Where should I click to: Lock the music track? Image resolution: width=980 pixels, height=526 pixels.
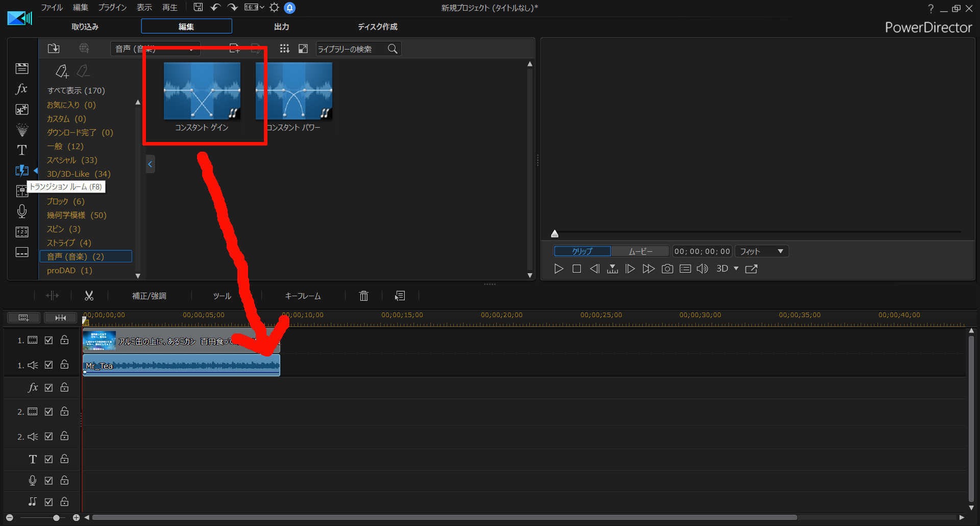[64, 501]
